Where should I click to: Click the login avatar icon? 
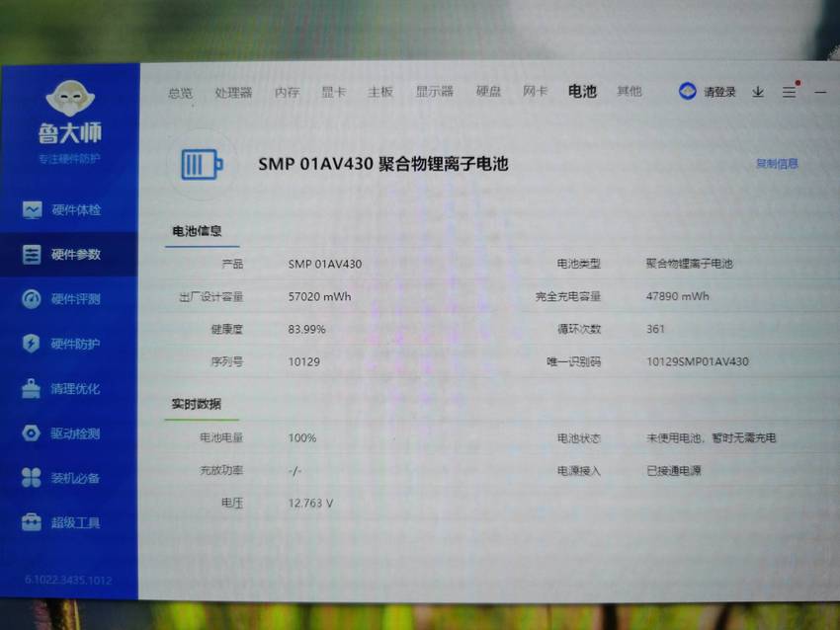coord(688,92)
